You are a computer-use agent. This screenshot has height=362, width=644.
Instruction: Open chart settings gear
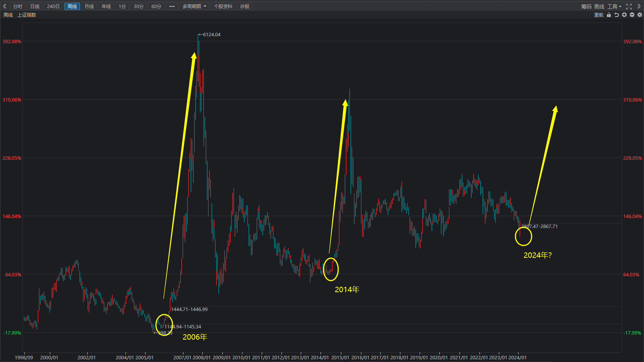(640, 15)
